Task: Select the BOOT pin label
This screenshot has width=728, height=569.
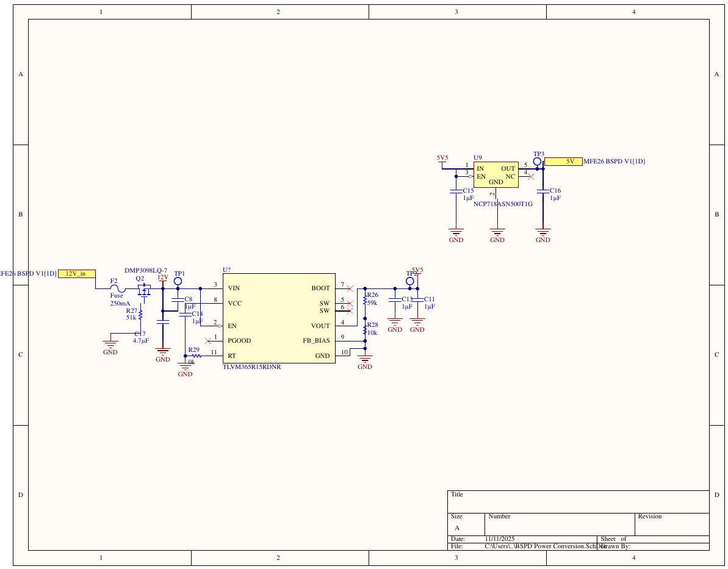Action: point(320,288)
